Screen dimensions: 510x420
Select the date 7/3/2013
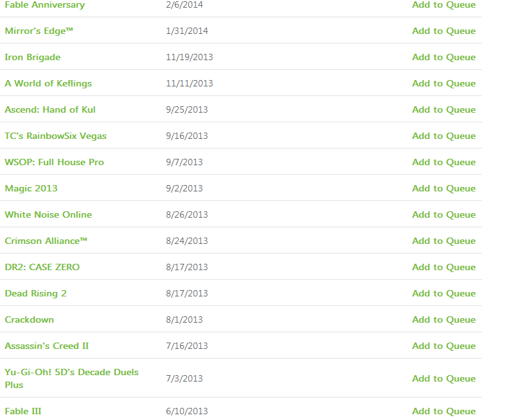(x=185, y=379)
